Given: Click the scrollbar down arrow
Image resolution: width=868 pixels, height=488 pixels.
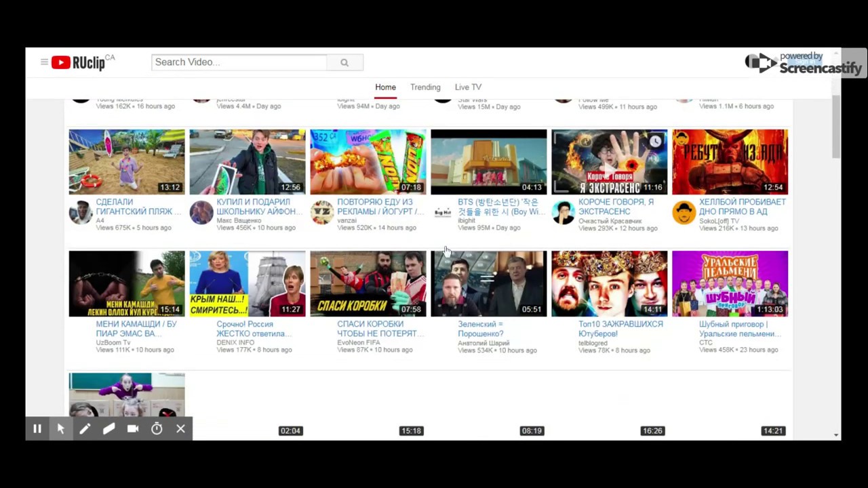Looking at the screenshot, I should point(836,435).
